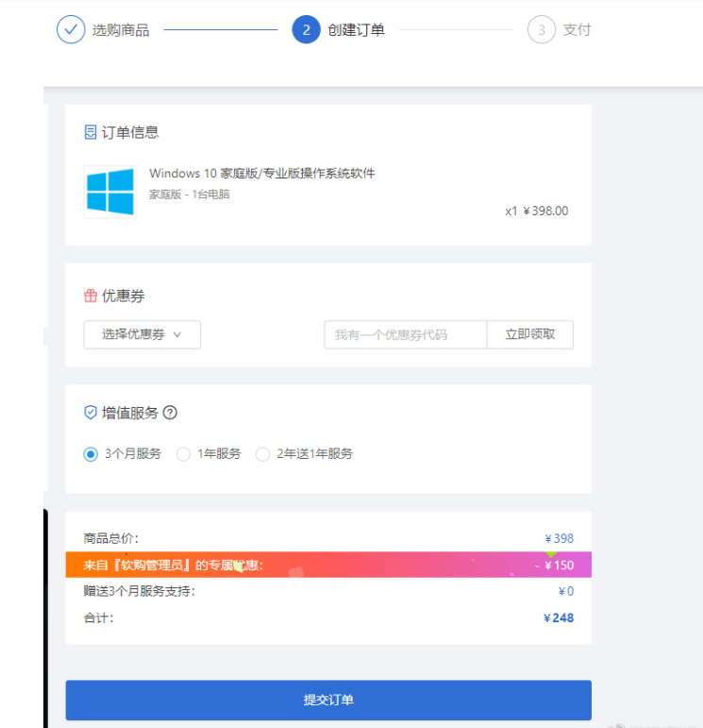Submit the order with 提交订单
The width and height of the screenshot is (703, 728).
point(328,700)
